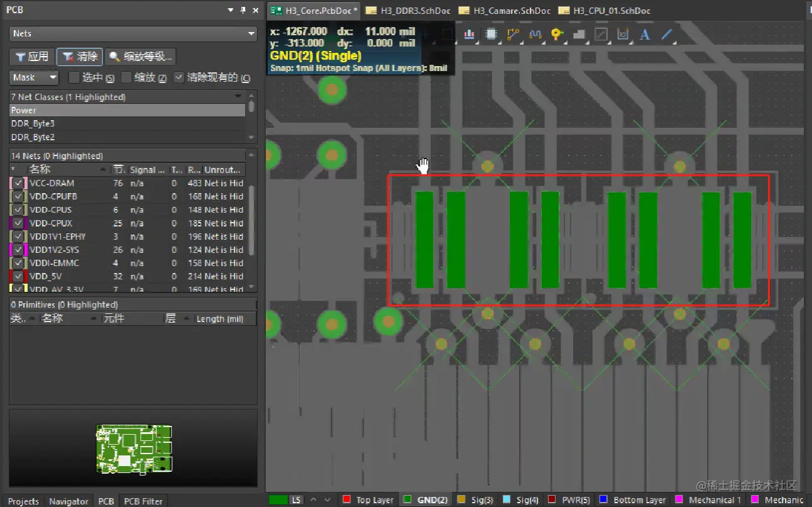
Task: Click the Align Objects chart icon in toolbar
Action: [x=469, y=35]
